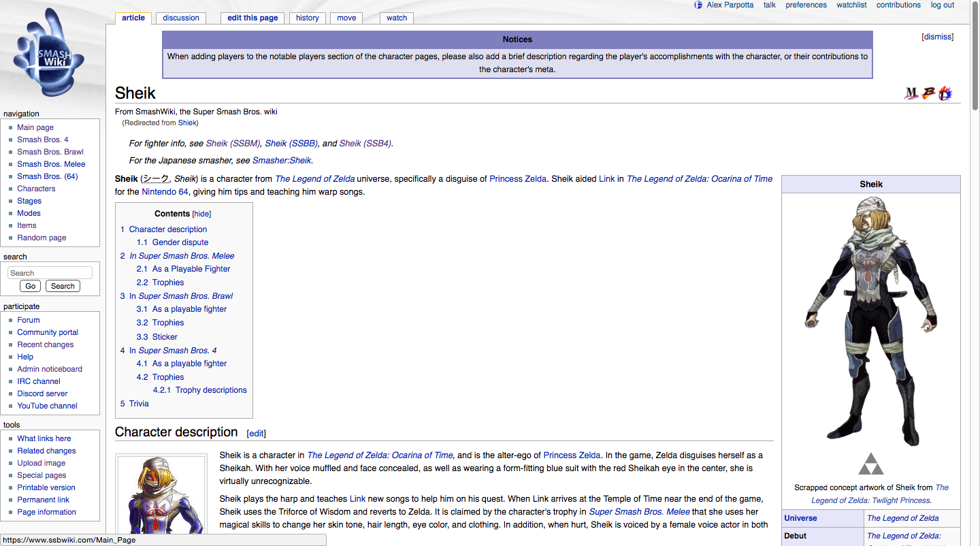Switch to the discussion tab
Viewport: 980px width, 546px height.
click(181, 18)
